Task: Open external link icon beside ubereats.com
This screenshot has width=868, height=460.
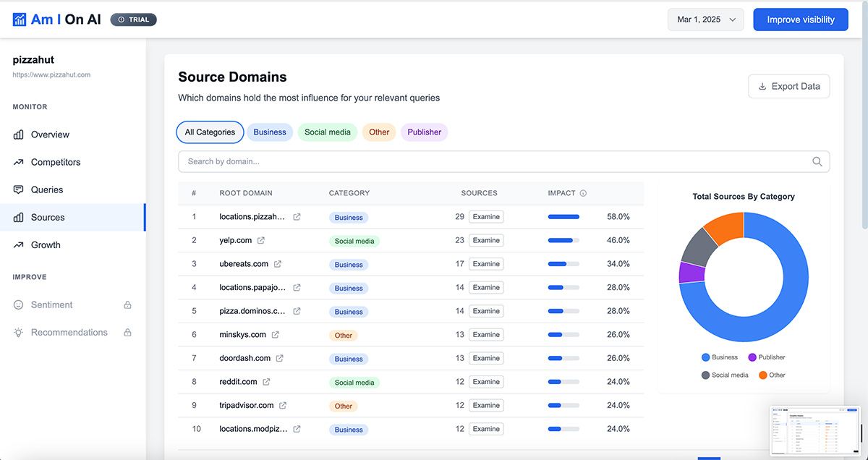Action: tap(278, 264)
